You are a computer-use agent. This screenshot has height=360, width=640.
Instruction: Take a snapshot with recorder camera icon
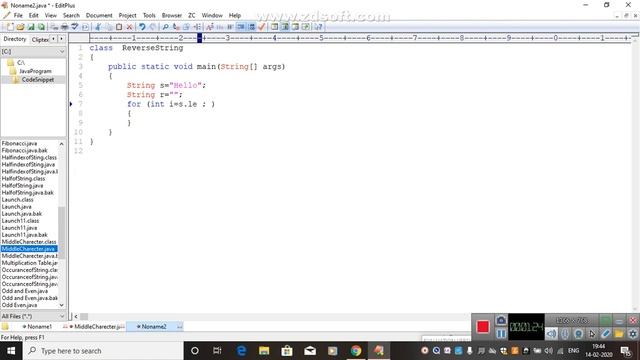point(501,320)
